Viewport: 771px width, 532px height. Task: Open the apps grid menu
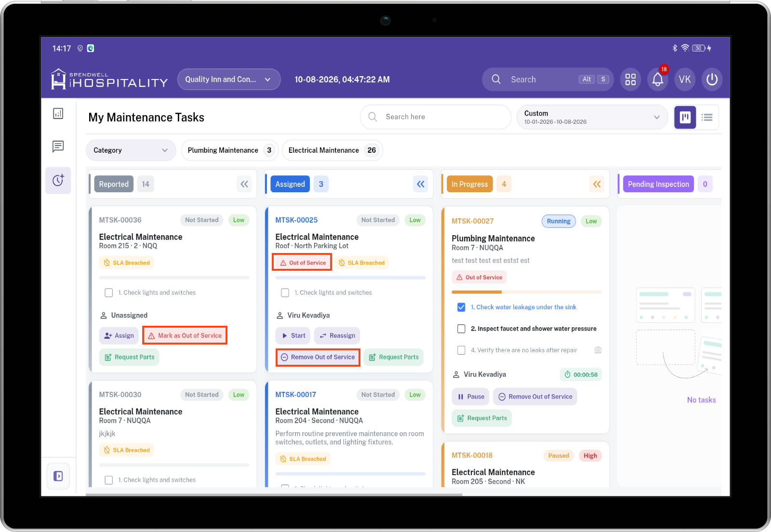point(630,80)
